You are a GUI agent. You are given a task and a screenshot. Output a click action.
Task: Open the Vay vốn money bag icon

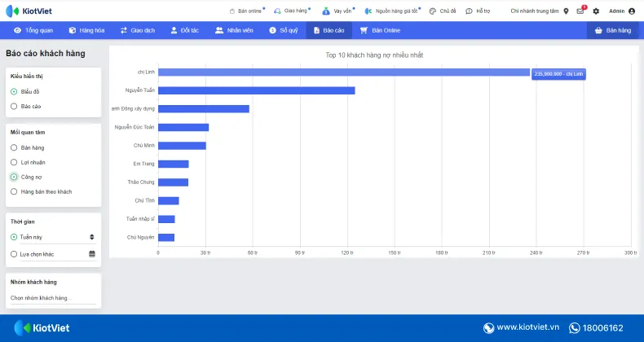pyautogui.click(x=325, y=11)
